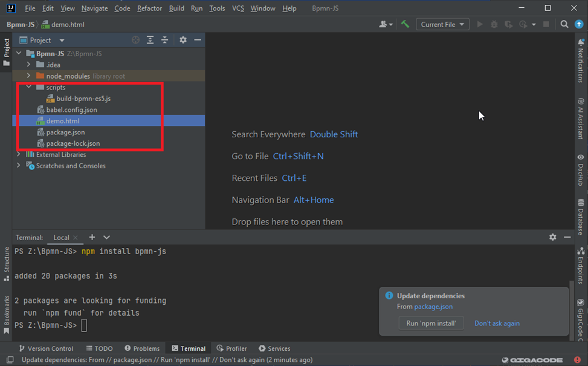Click the Profiler run icon in toolbar

523,24
